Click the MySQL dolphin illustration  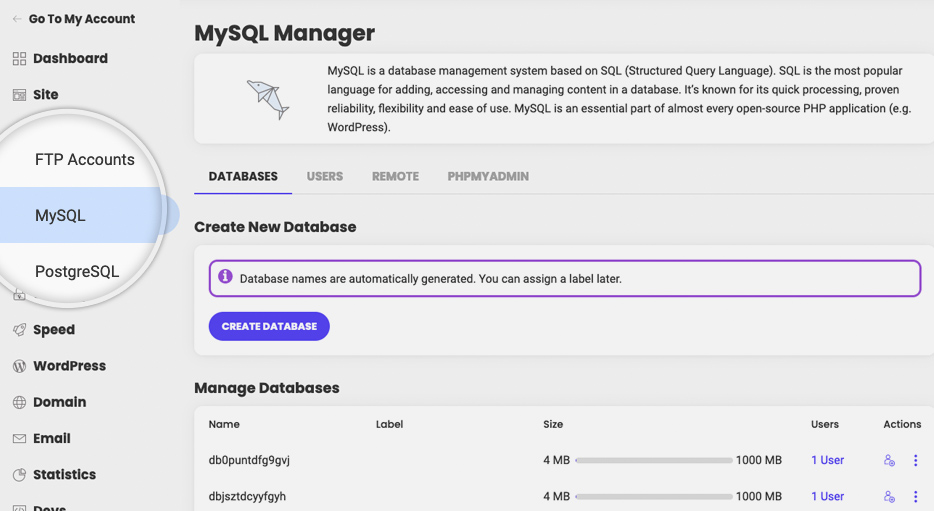point(268,99)
